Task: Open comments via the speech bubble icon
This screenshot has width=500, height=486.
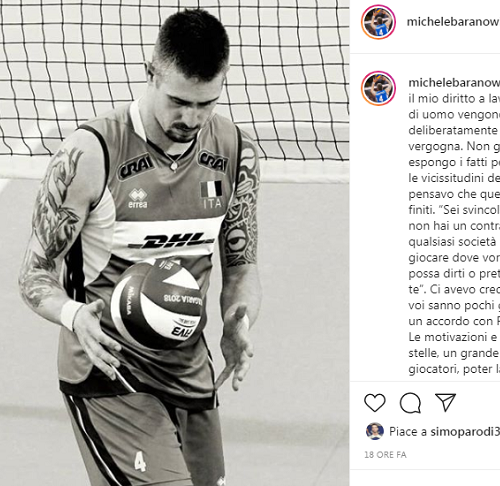Action: (x=410, y=403)
